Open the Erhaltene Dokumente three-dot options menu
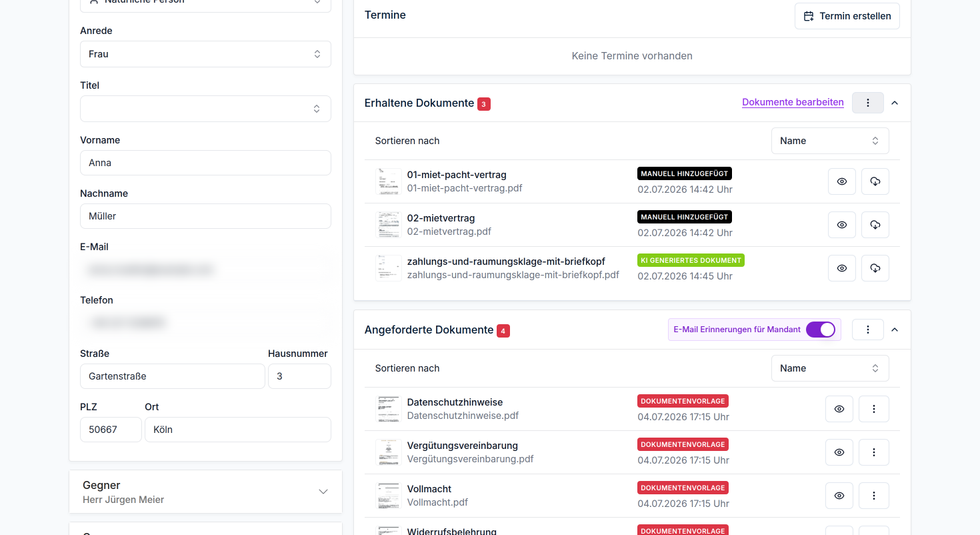The image size is (980, 535). tap(868, 103)
